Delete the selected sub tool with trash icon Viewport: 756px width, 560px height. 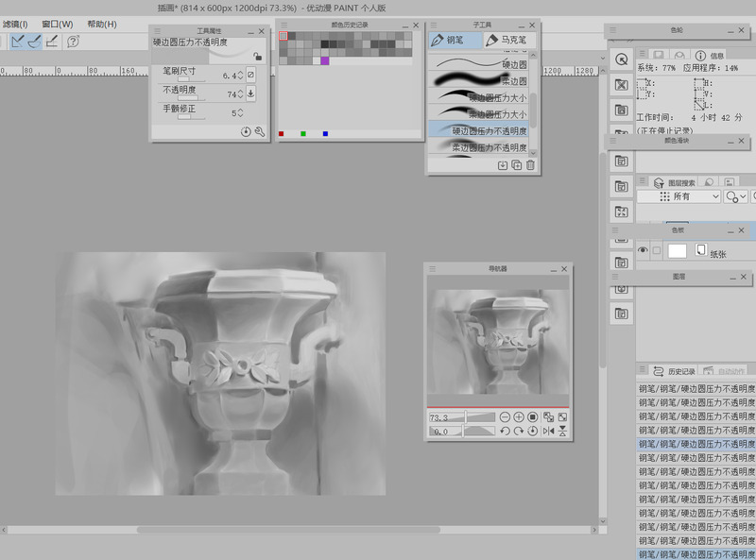tap(530, 165)
